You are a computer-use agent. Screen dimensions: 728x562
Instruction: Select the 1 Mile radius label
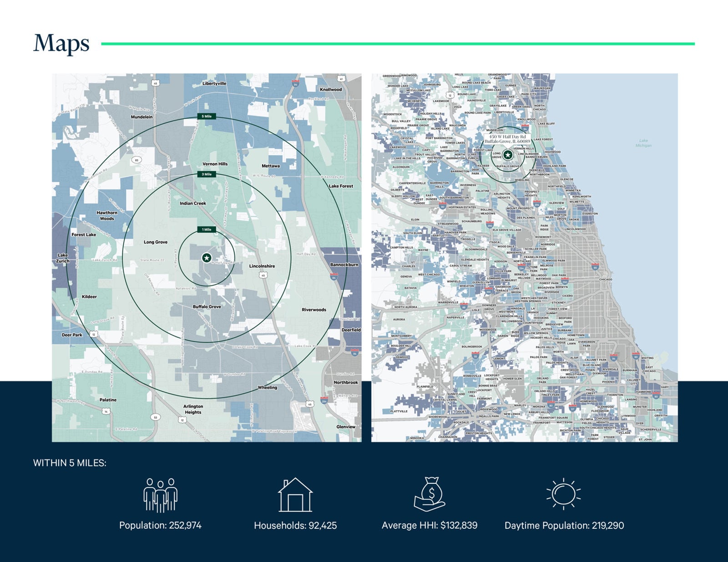coord(207,230)
